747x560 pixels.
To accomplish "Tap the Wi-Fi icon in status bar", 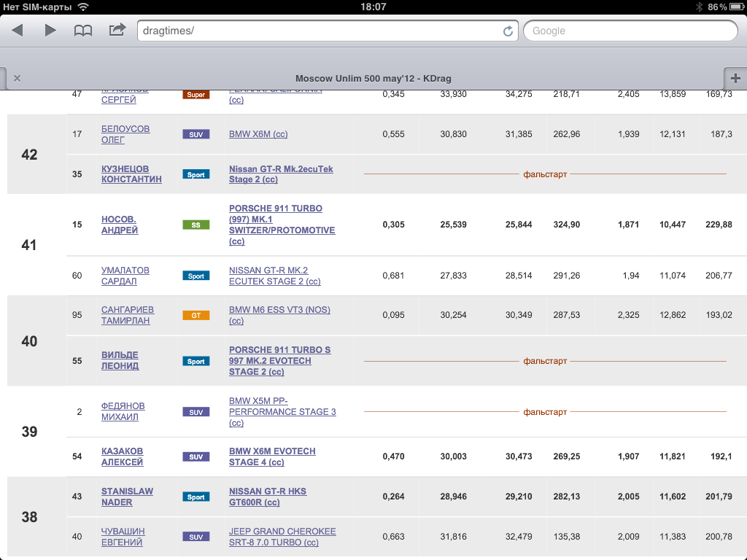I will click(x=83, y=7).
